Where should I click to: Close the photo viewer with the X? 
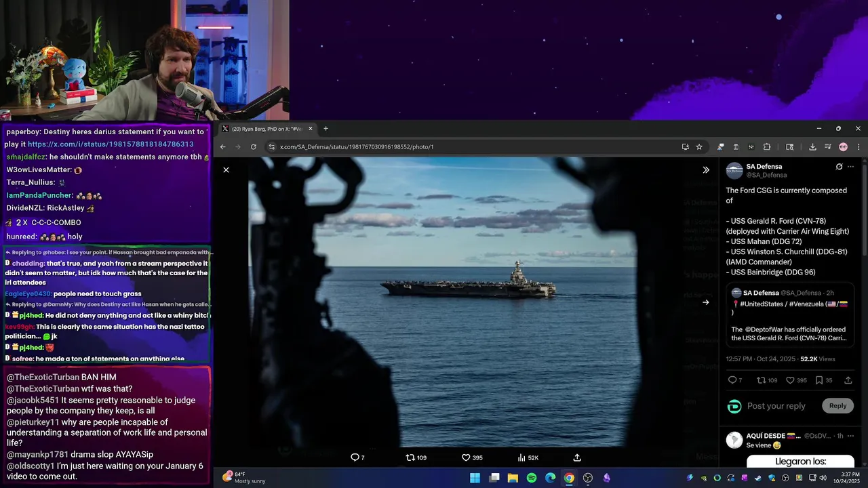[226, 169]
